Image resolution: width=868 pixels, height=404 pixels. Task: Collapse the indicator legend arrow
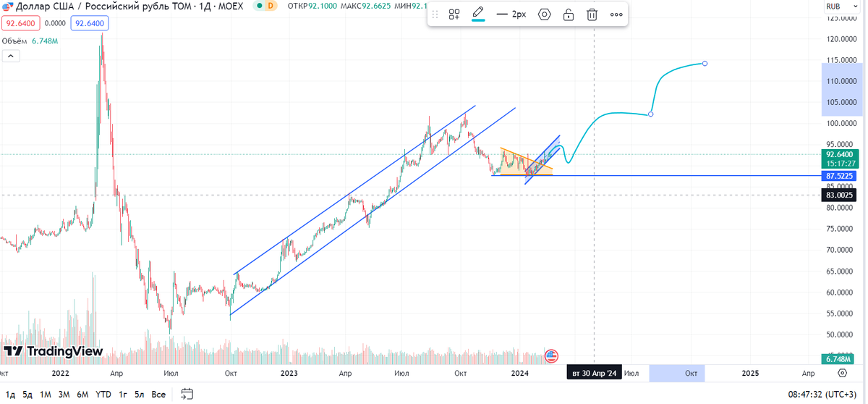[10, 56]
